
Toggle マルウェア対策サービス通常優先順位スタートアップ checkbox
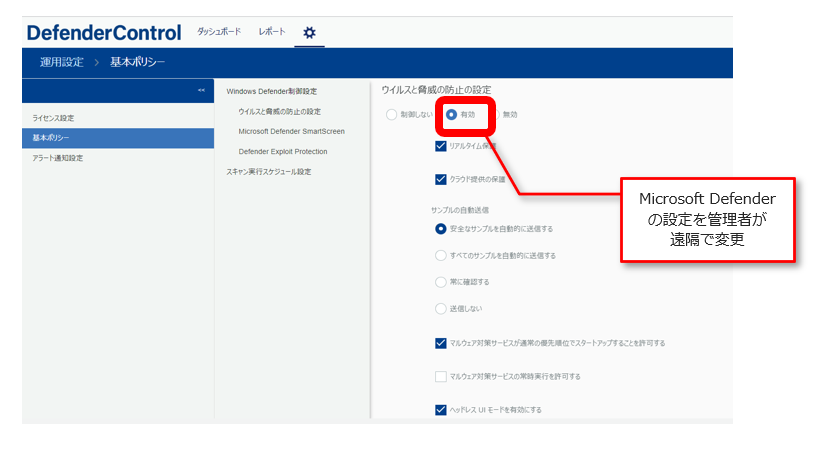[440, 343]
